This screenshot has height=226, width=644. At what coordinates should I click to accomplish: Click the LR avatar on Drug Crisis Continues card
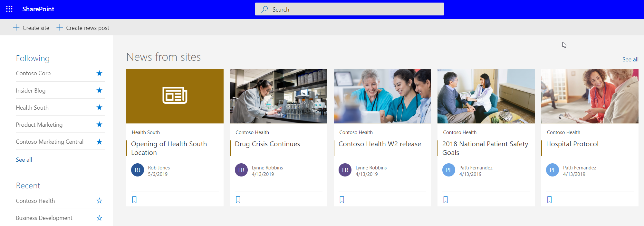pyautogui.click(x=241, y=170)
